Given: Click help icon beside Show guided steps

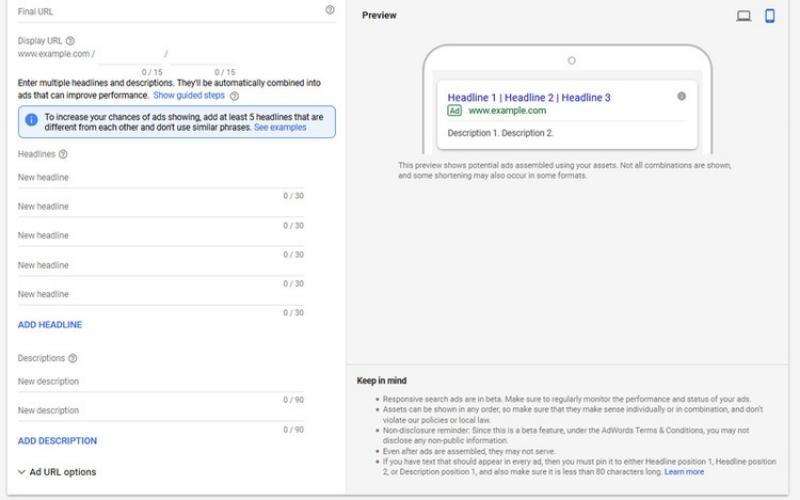Looking at the screenshot, I should (x=234, y=96).
